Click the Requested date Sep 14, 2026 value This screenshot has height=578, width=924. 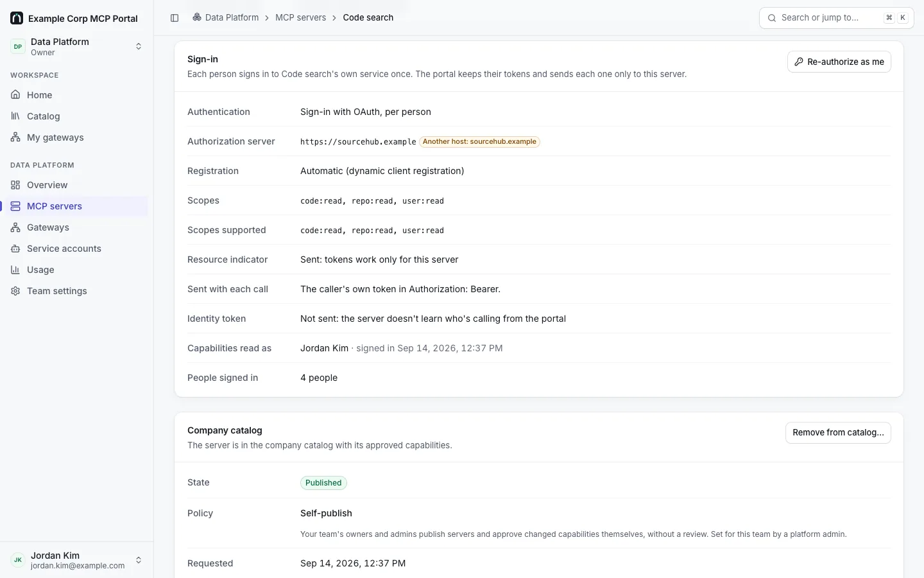click(x=353, y=563)
